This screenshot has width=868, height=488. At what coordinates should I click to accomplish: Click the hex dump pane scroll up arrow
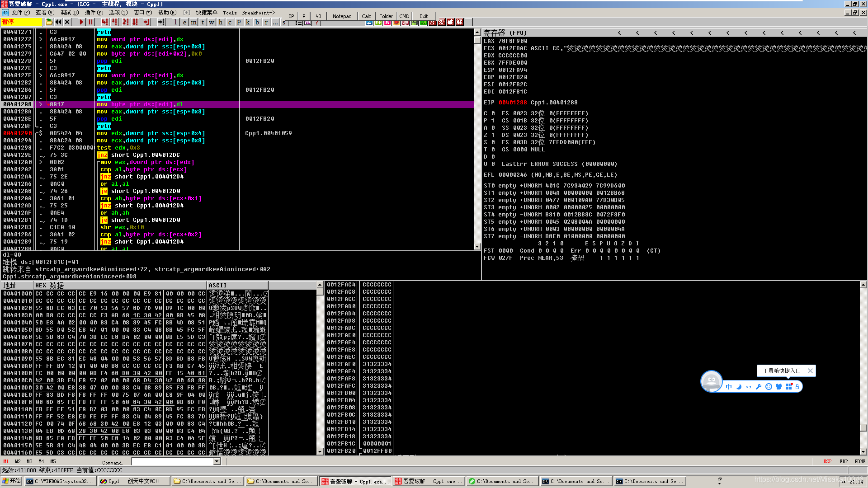pyautogui.click(x=320, y=285)
